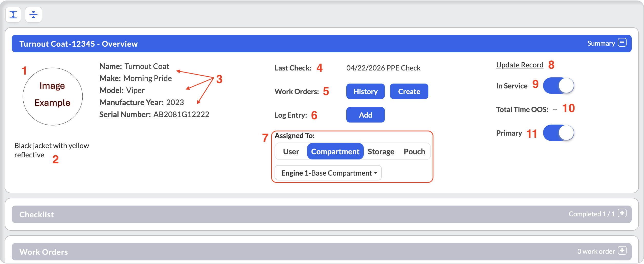Select the User assignment tab
This screenshot has width=644, height=264.
point(291,151)
